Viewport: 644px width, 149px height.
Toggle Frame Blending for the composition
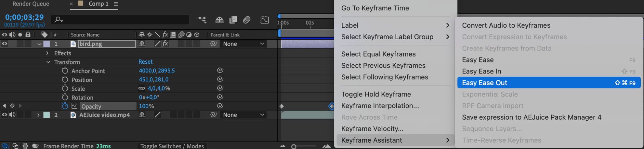tap(233, 20)
